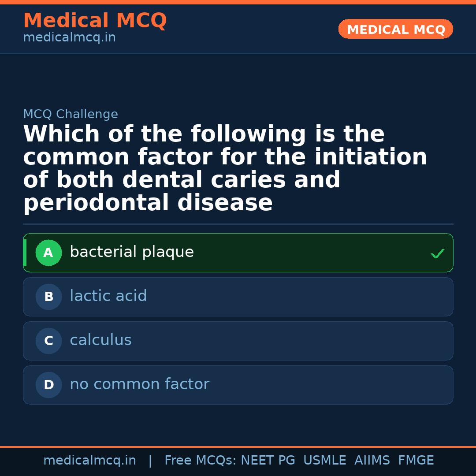This screenshot has height=476, width=476.
Task: Click the green A option circle
Action: (x=48, y=253)
